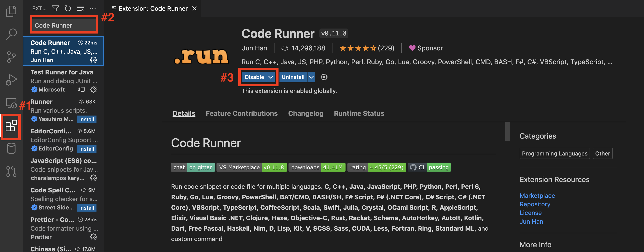Select Test Runner for Java in the list
Image resolution: width=644 pixels, height=252 pixels.
point(63,81)
